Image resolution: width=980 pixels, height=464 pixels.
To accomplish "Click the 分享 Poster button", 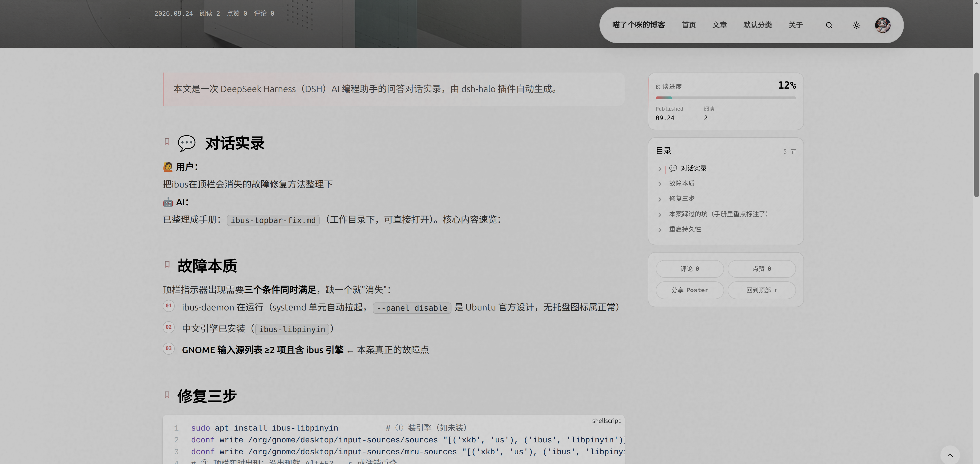I will 689,290.
